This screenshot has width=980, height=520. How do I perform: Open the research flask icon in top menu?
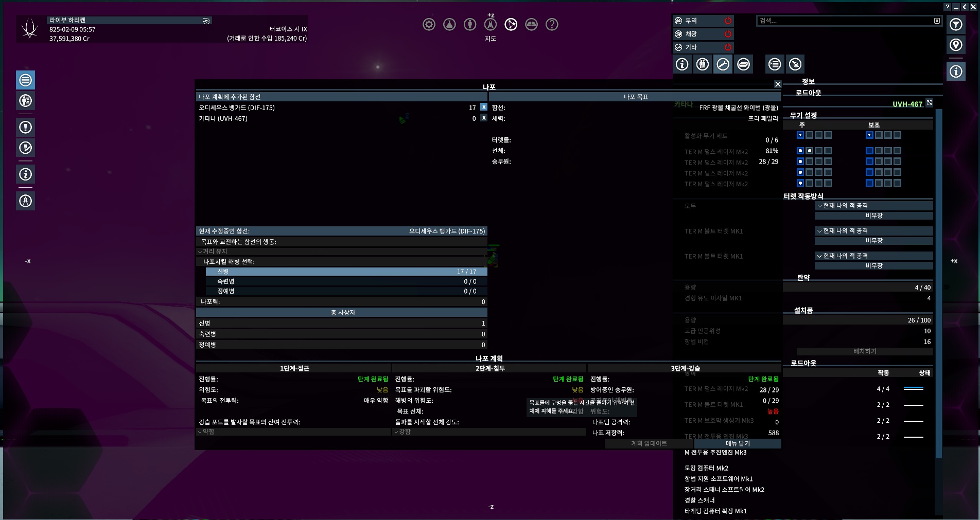pos(449,24)
